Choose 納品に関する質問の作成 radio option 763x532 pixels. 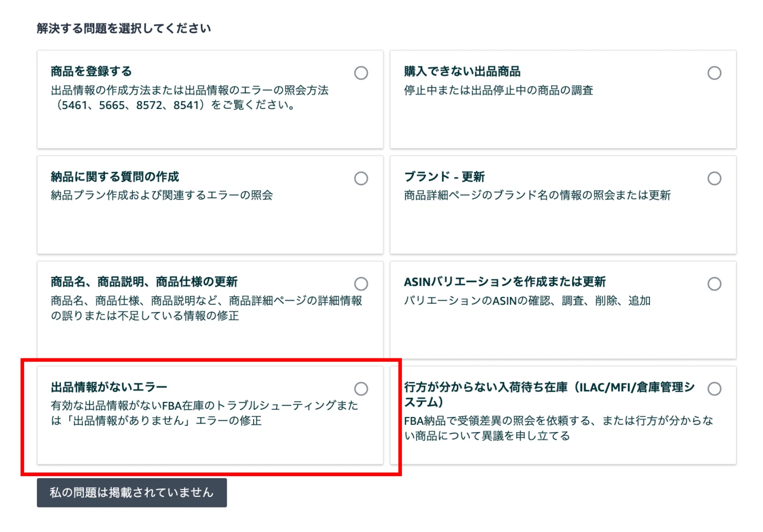(x=361, y=178)
